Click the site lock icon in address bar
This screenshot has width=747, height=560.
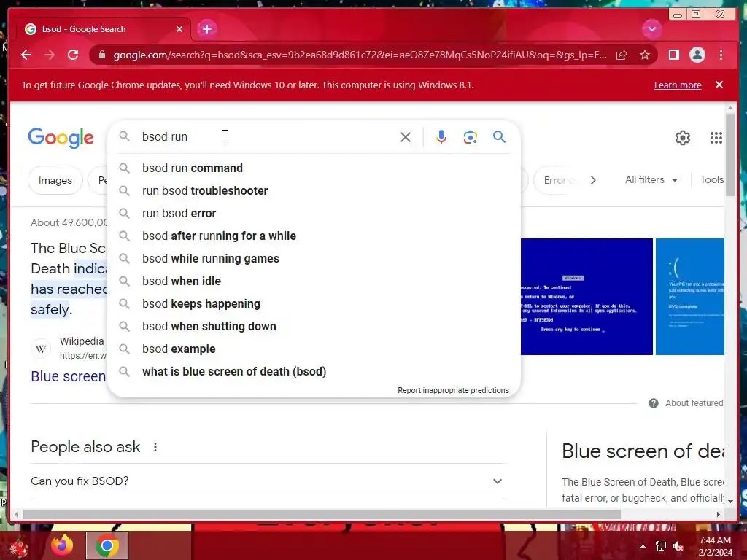tap(101, 55)
